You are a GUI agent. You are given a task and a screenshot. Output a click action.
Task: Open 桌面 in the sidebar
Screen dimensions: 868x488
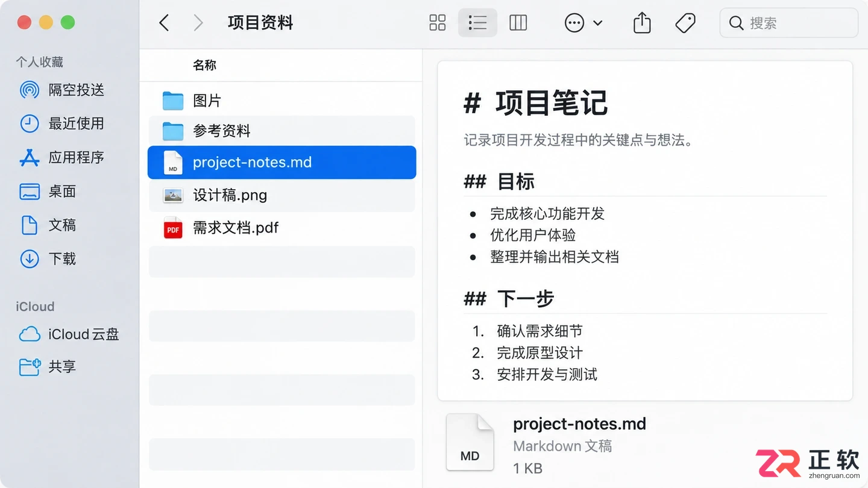pos(48,191)
